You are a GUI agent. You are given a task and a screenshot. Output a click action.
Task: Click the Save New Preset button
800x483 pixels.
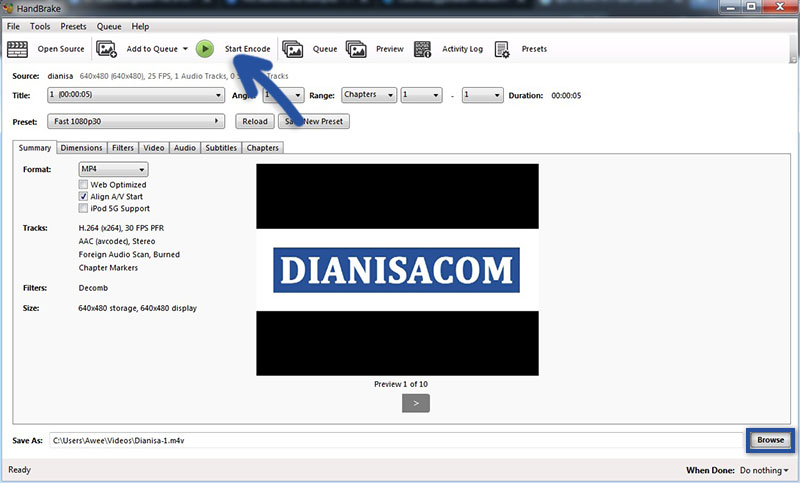coord(314,121)
